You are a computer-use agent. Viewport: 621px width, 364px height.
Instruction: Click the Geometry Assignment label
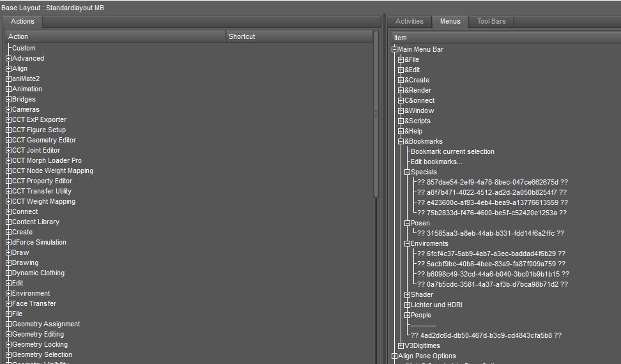click(x=46, y=324)
